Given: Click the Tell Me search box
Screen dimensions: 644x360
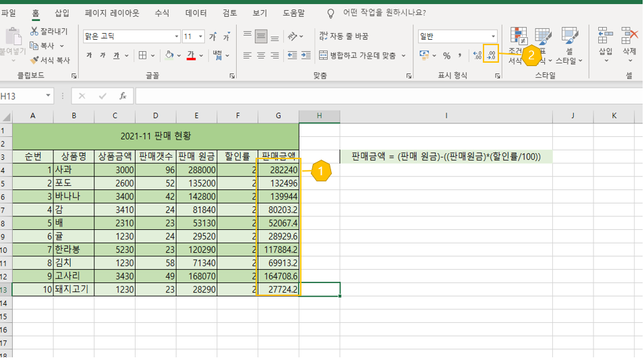Looking at the screenshot, I should 384,13.
